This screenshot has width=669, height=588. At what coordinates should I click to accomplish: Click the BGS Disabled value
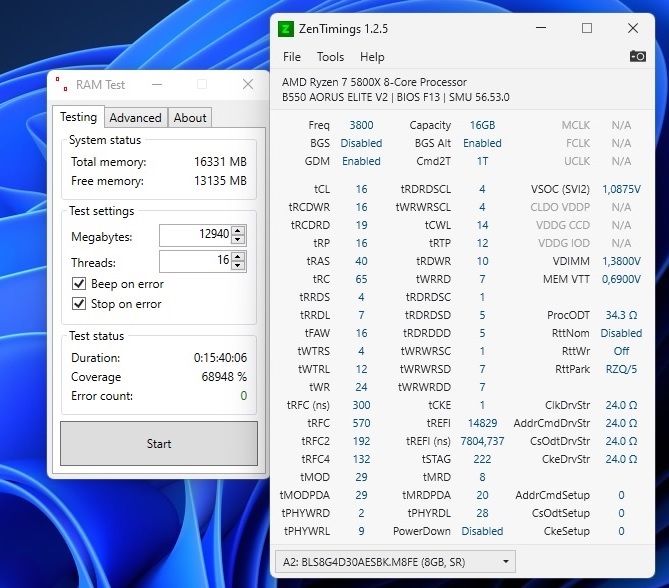(x=361, y=143)
